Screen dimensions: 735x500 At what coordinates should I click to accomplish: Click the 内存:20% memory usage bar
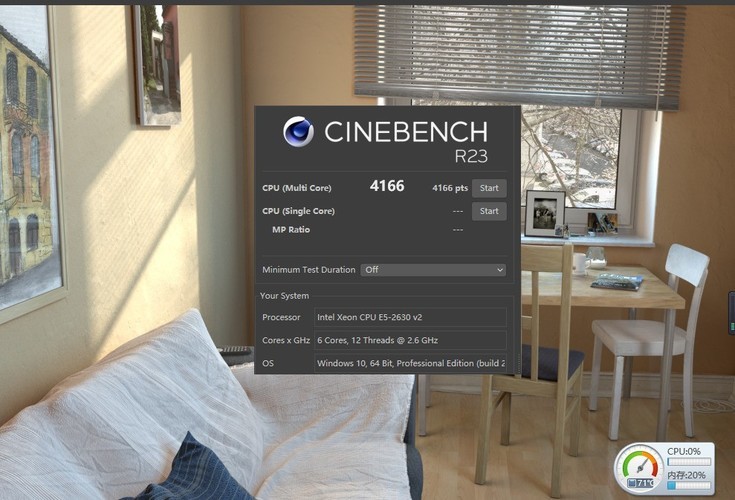click(x=689, y=485)
